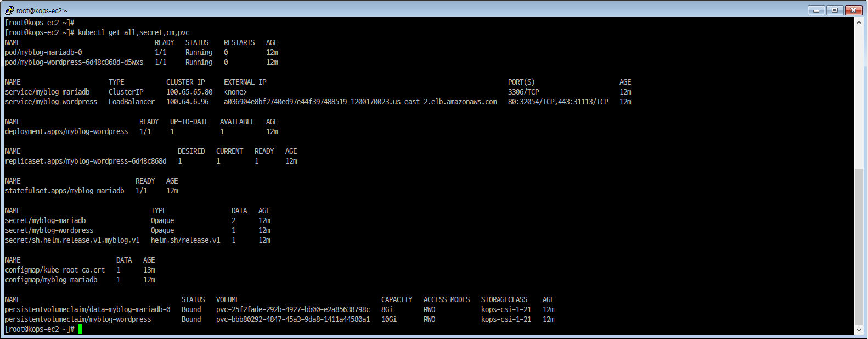Image resolution: width=868 pixels, height=339 pixels.
Task: Select ports 80:32054/TCP,443:31113/TCP
Action: [558, 102]
